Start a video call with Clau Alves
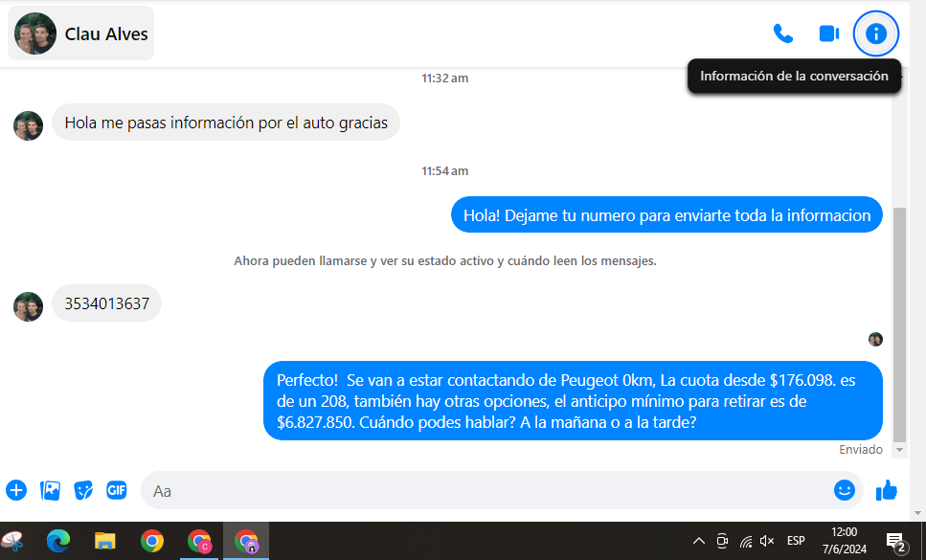Viewport: 926px width, 560px height. (829, 34)
